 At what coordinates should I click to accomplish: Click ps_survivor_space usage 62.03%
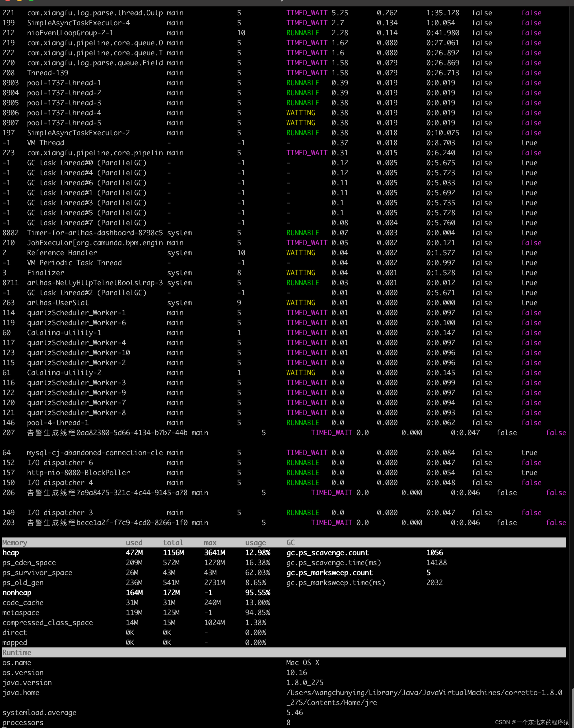tap(258, 573)
